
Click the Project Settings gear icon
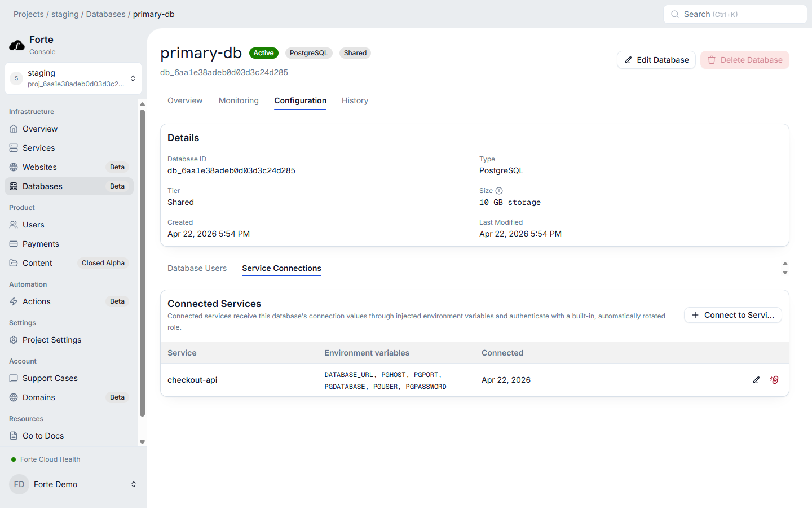click(x=14, y=340)
